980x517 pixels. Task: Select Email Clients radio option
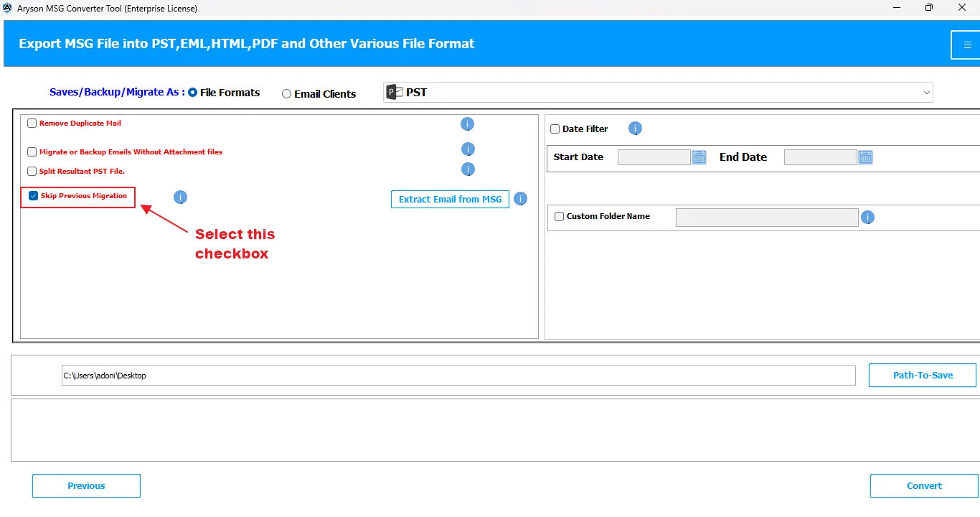286,94
